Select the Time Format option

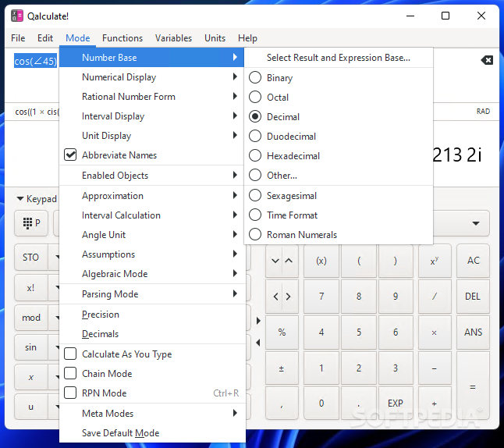(x=339, y=215)
